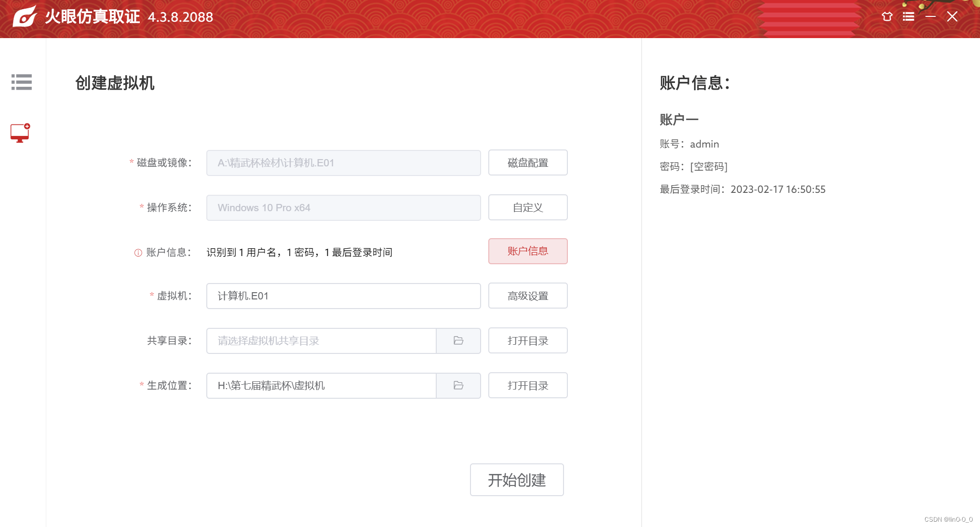
Task: Edit the 虚拟机 name field 计算机.E01
Action: [344, 296]
